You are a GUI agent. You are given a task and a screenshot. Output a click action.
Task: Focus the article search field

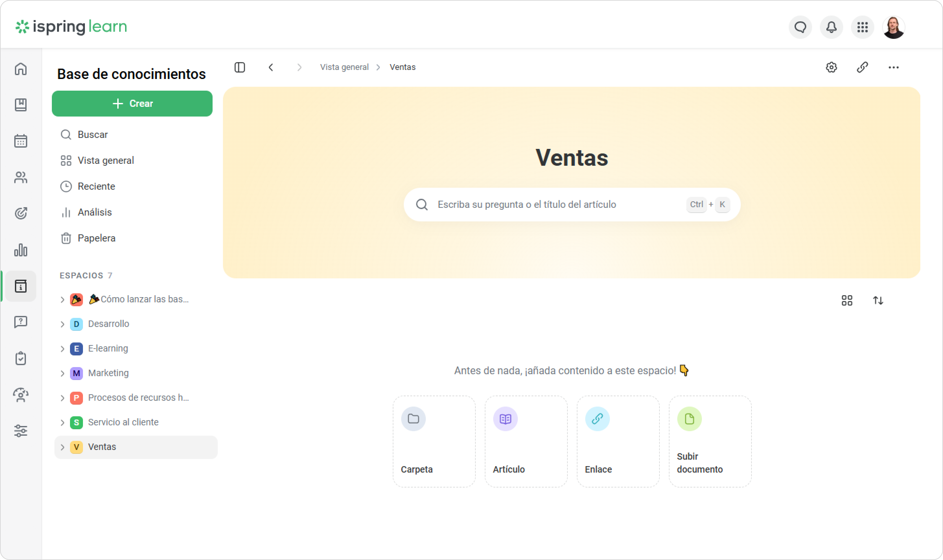[559, 205]
